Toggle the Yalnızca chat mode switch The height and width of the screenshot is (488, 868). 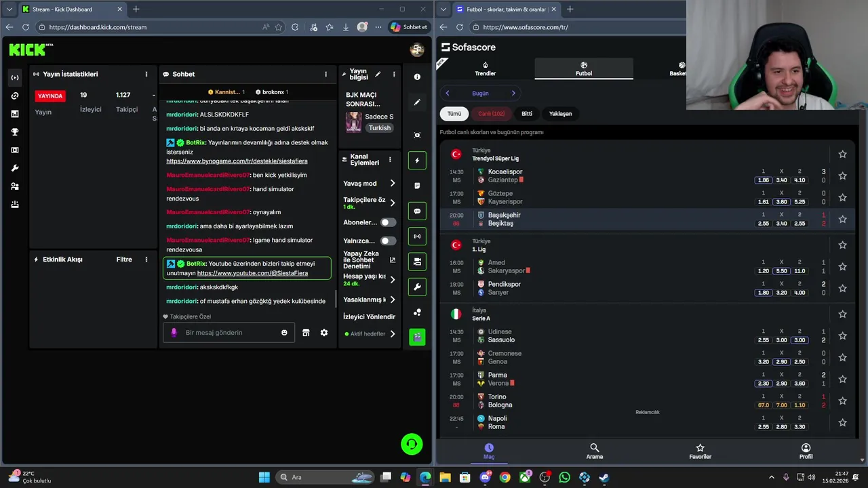click(x=388, y=241)
